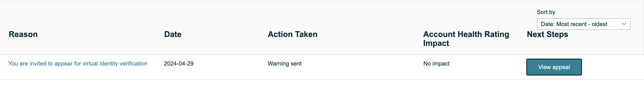The width and height of the screenshot is (644, 86).
Task: Select the 'Date: Most recent - oldest' option text
Action: coord(574,24)
